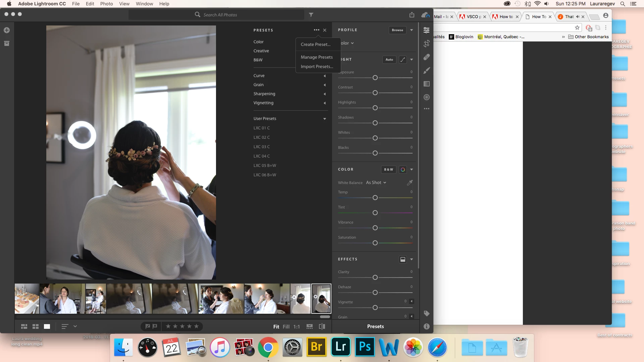Viewport: 644px width, 362px height.
Task: Toggle show original before/after view icon
Action: pos(322,326)
